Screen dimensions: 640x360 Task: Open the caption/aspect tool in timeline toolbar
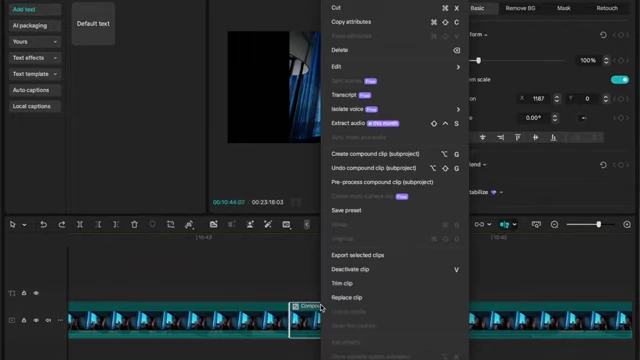point(286,224)
